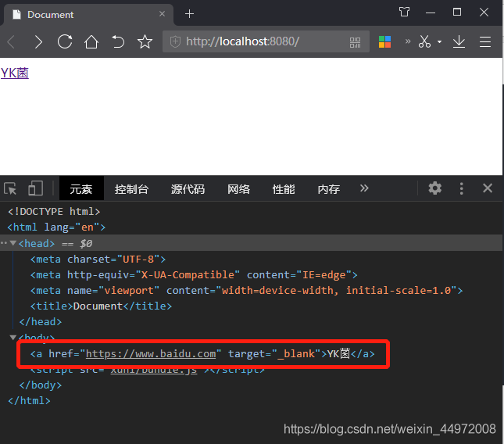504x444 pixels.
Task: Bookmark this page with star icon
Action: [x=145, y=41]
